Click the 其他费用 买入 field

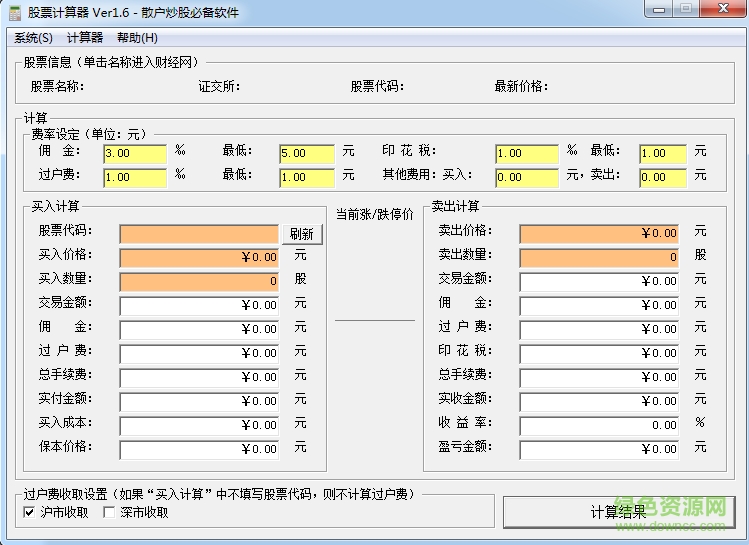click(527, 177)
